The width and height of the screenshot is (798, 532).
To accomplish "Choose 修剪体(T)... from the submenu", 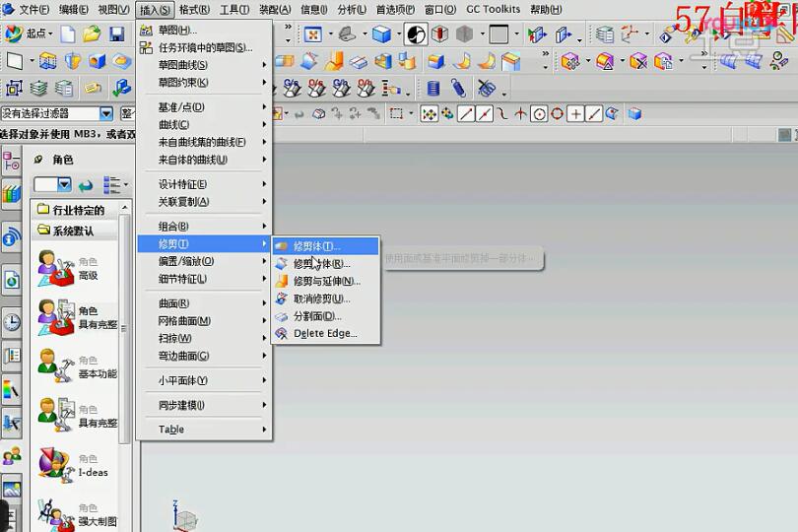I will tap(315, 245).
